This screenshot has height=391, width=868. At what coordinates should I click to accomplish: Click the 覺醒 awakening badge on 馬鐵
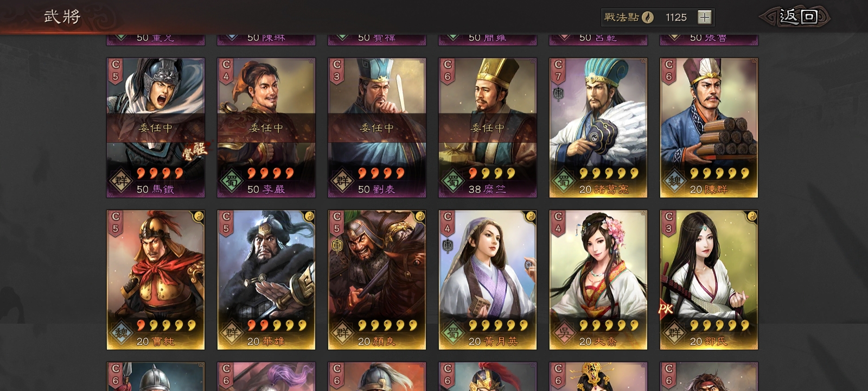coord(194,150)
